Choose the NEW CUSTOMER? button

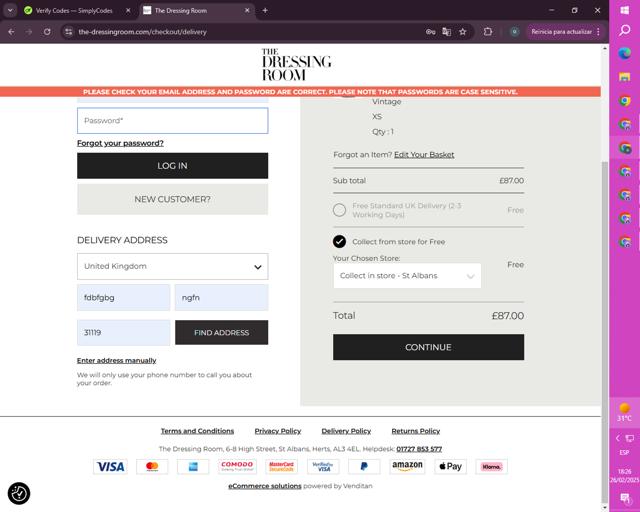[x=173, y=199]
